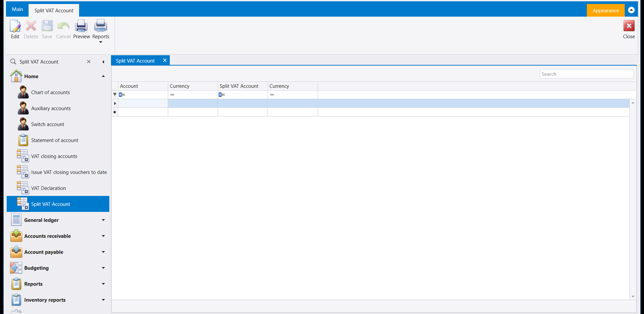This screenshot has height=314, width=644.
Task: Click Account column ABC filter icon
Action: (x=122, y=95)
